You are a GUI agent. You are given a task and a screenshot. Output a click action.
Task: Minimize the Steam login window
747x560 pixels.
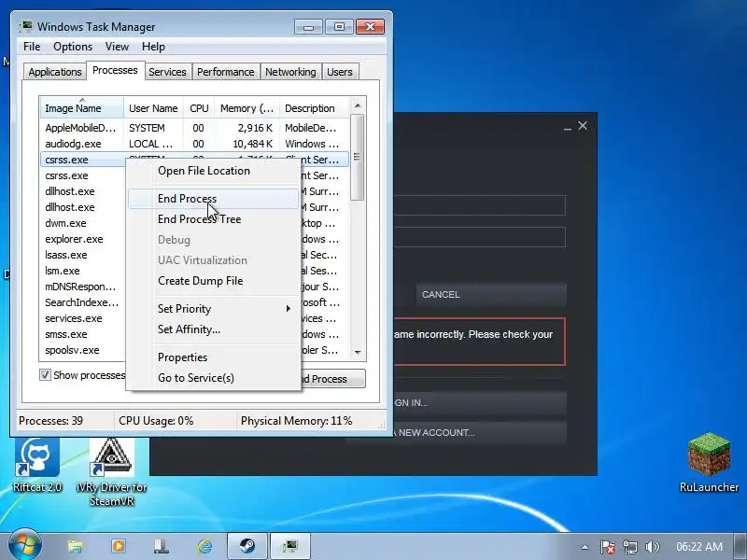(x=567, y=127)
